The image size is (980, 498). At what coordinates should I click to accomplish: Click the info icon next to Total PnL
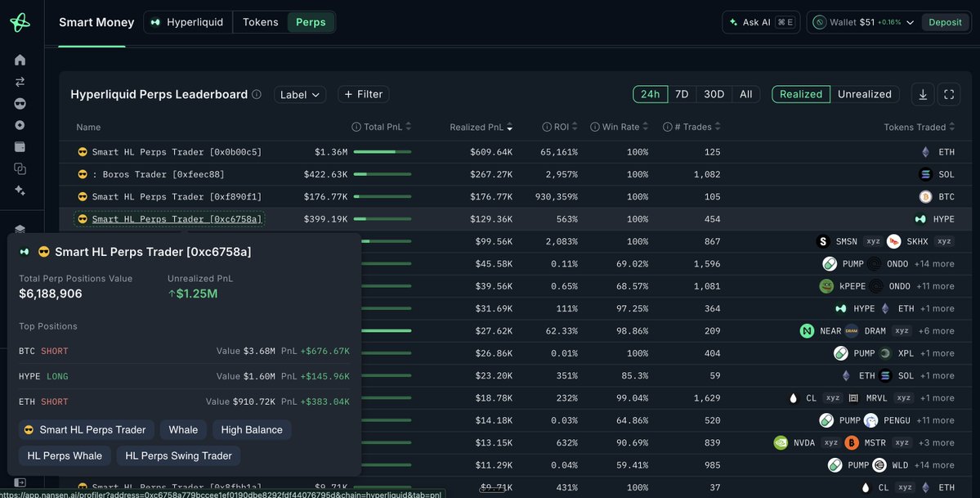(356, 127)
